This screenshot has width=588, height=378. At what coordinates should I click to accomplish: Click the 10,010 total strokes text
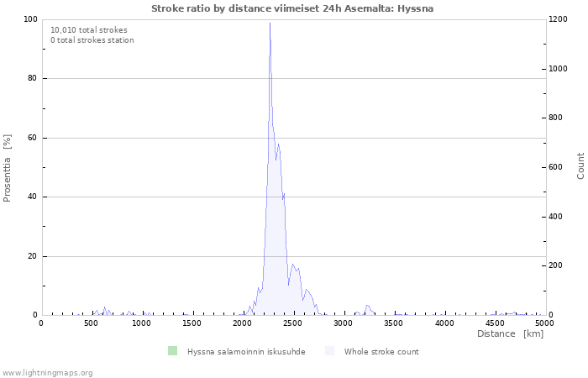tap(89, 30)
